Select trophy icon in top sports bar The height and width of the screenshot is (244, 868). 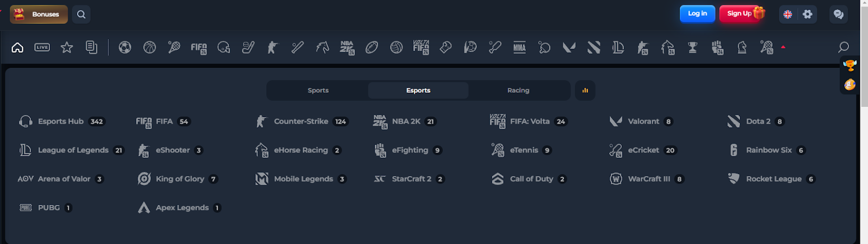693,47
